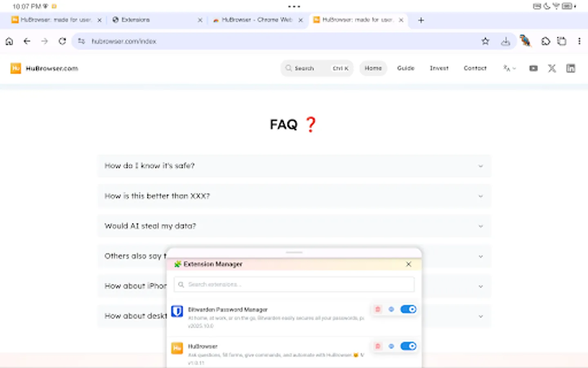Image resolution: width=588 pixels, height=368 pixels.
Task: Click the browser download icon
Action: click(506, 41)
